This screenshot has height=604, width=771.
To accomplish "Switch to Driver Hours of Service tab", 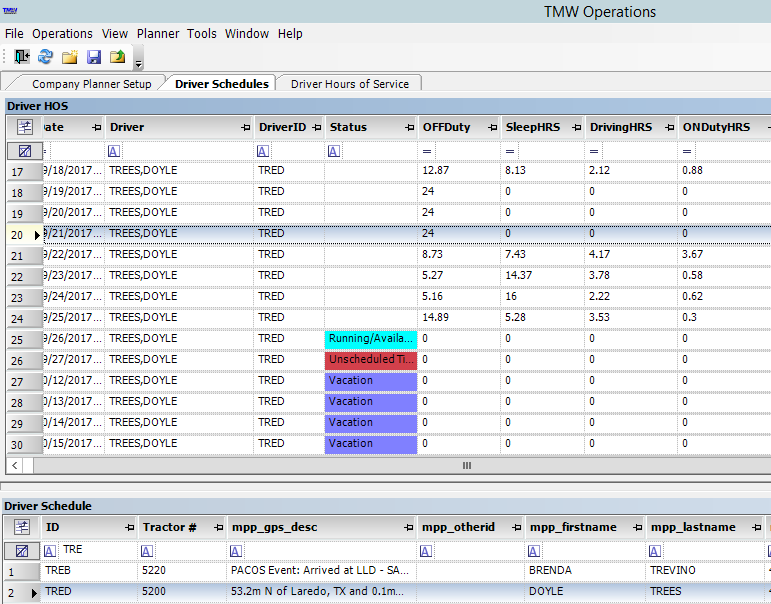I will [350, 84].
